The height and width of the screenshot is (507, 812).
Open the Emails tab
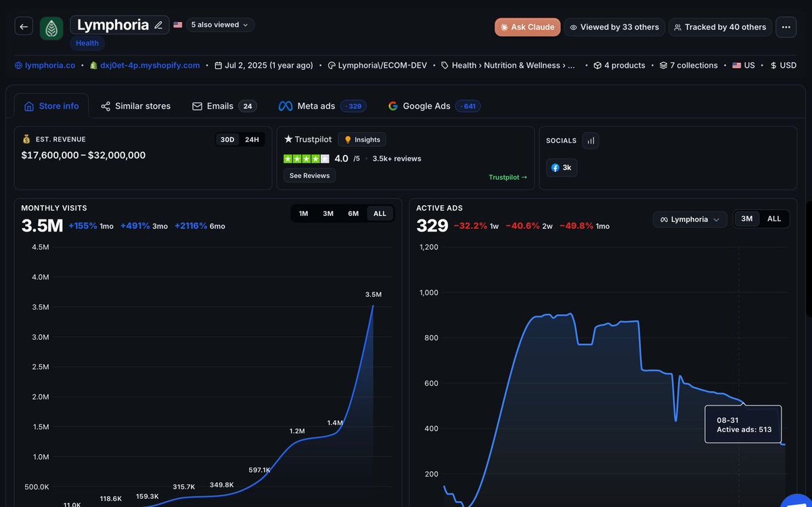[224, 106]
